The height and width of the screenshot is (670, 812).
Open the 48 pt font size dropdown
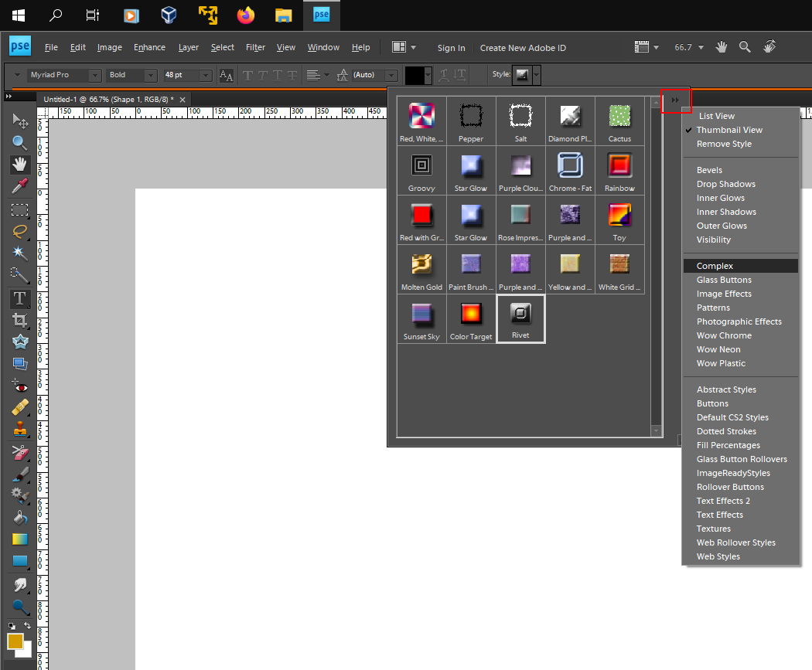coord(204,75)
